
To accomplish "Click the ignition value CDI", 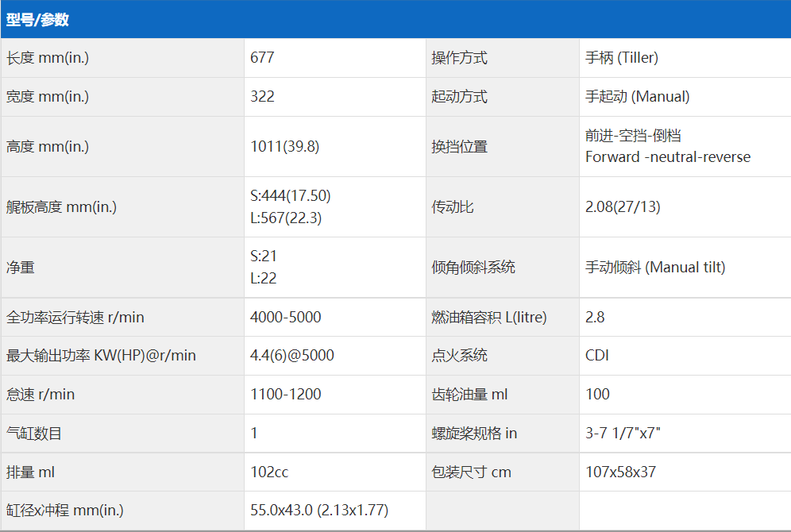I will coord(597,355).
